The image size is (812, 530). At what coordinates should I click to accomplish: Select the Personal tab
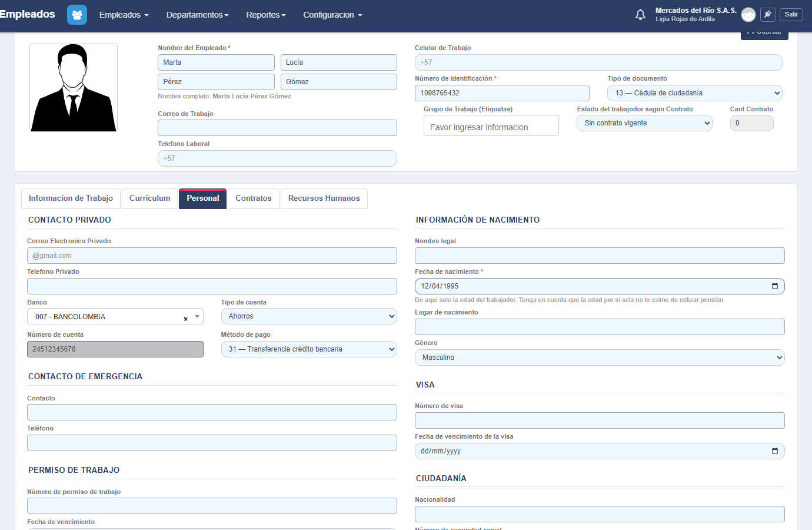[x=203, y=198]
